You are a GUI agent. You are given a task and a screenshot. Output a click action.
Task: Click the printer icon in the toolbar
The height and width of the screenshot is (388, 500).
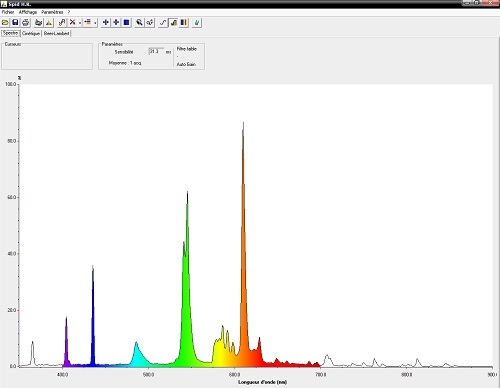tap(25, 23)
